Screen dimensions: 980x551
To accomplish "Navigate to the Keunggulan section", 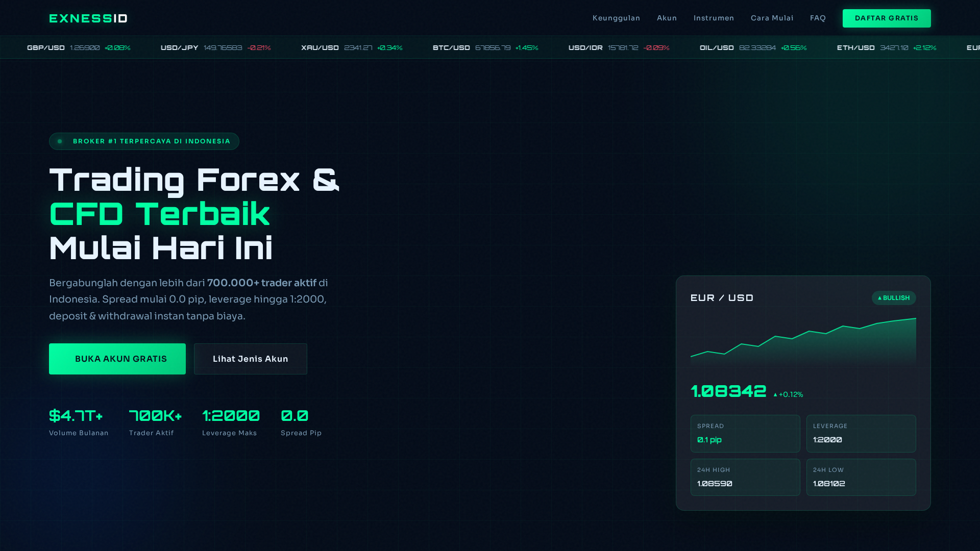I will 616,18.
